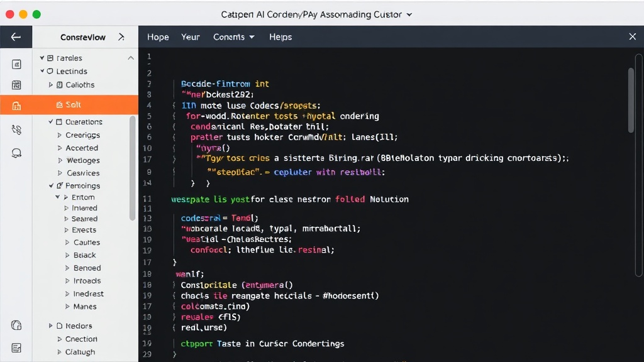644x362 pixels.
Task: Open the Conemts dropdown menu
Action: 234,37
